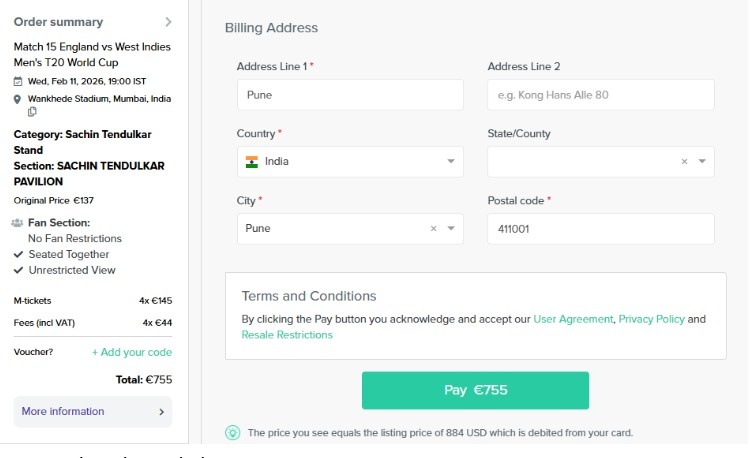Focus the Address Line 1 field

click(x=350, y=95)
